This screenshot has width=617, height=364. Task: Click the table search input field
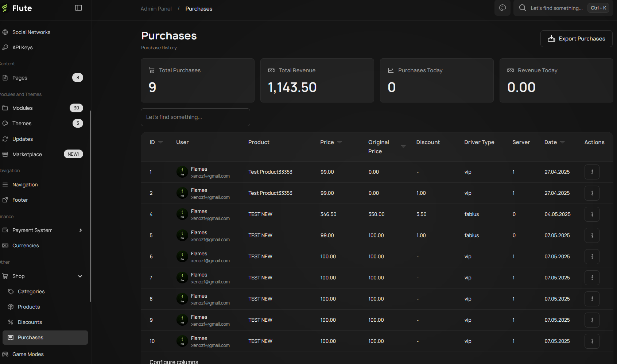point(195,117)
